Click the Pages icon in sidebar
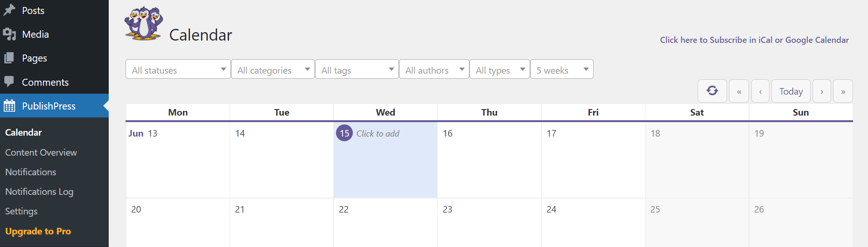Screen dimensions: 868x247 click(x=9, y=58)
